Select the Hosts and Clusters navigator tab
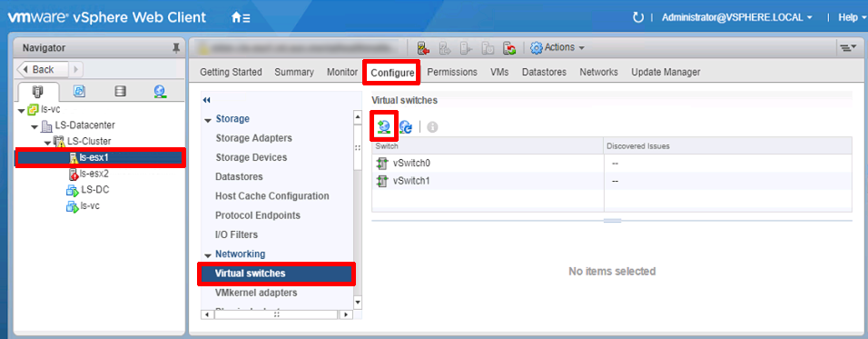 (x=38, y=92)
